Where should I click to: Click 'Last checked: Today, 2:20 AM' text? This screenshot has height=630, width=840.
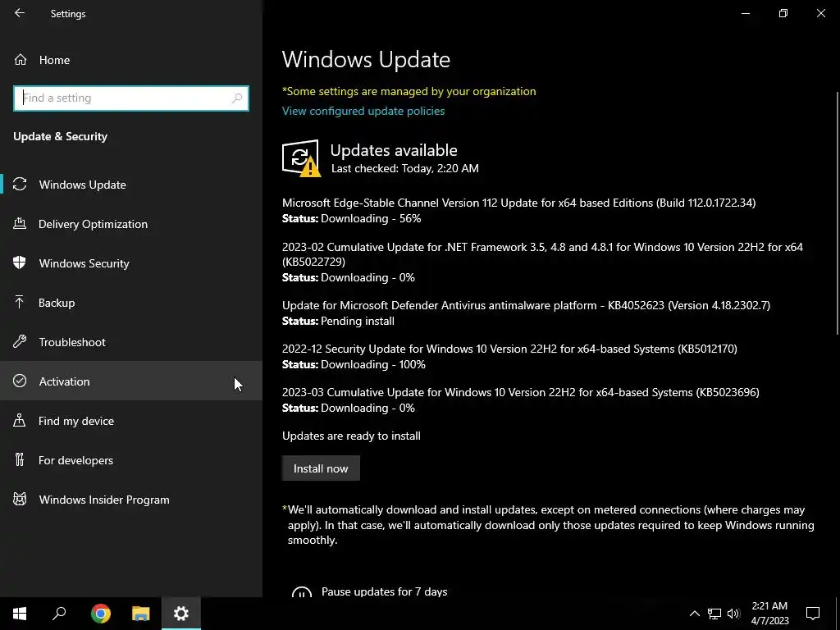[x=405, y=168]
